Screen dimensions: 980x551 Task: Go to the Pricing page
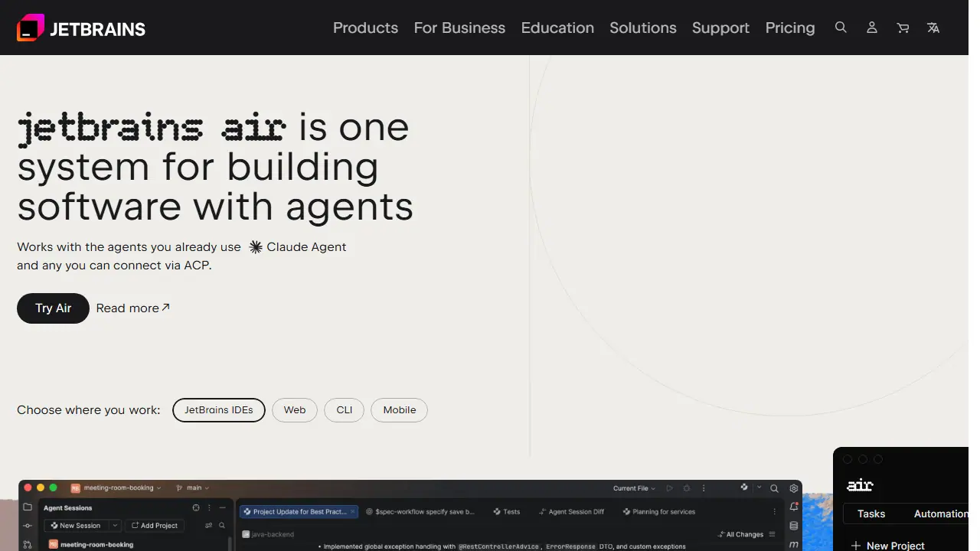click(x=790, y=28)
